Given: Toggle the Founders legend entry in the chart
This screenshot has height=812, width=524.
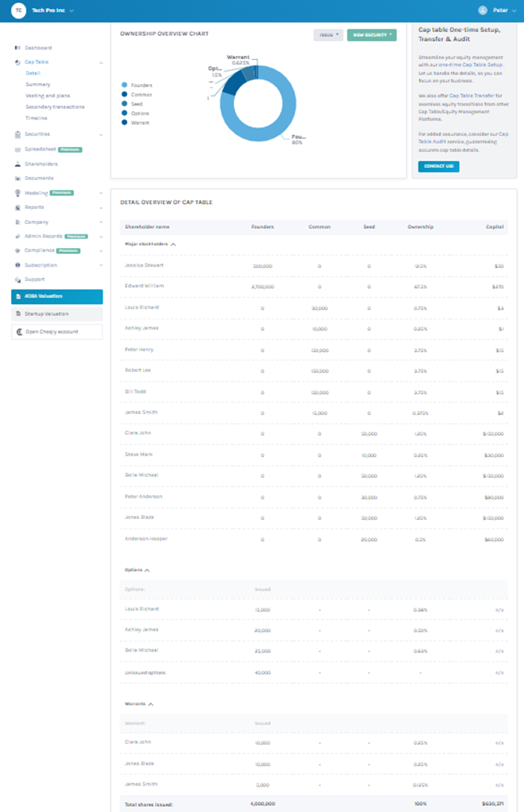Looking at the screenshot, I should (x=137, y=85).
